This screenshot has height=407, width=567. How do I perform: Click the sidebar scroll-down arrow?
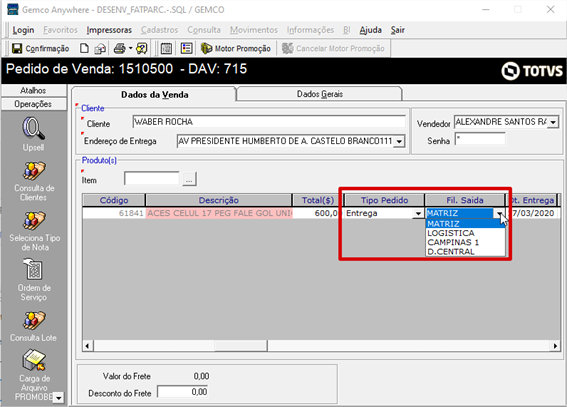coord(59,398)
